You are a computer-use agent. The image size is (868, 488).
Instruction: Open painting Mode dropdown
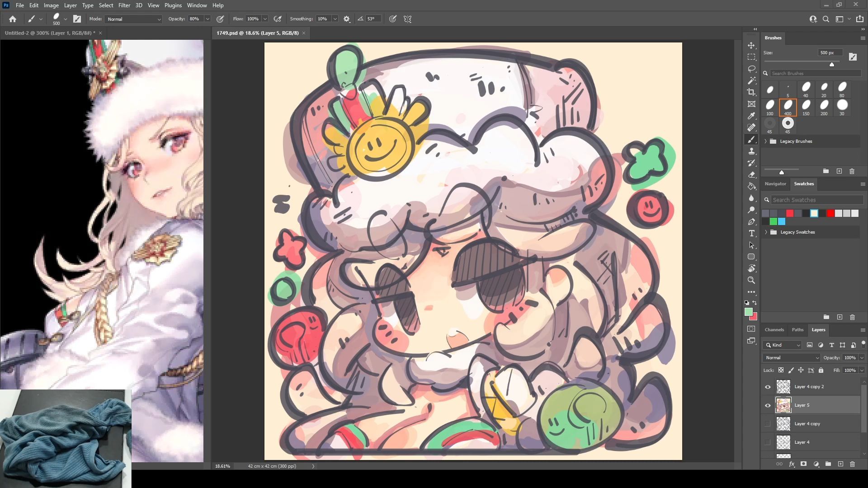click(133, 19)
